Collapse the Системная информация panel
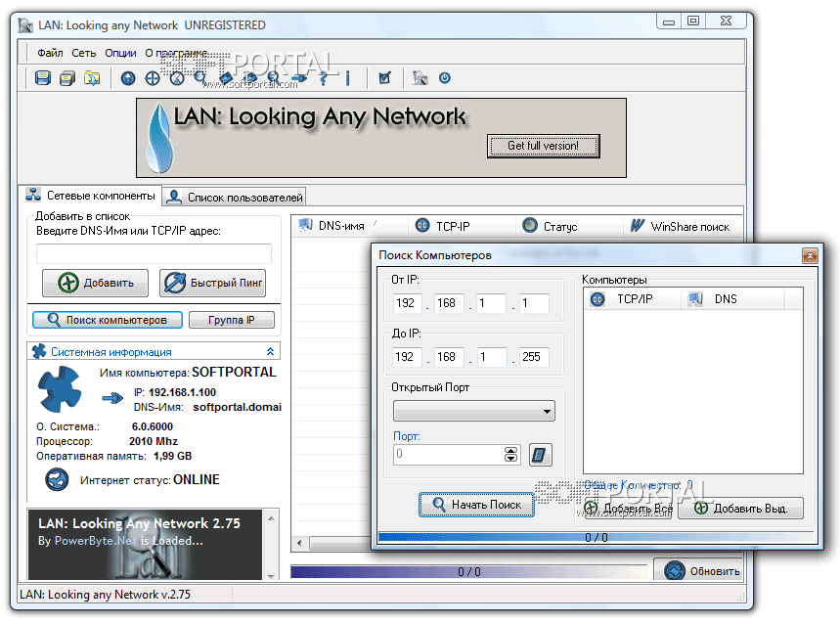This screenshot has height=624, width=840. (270, 351)
